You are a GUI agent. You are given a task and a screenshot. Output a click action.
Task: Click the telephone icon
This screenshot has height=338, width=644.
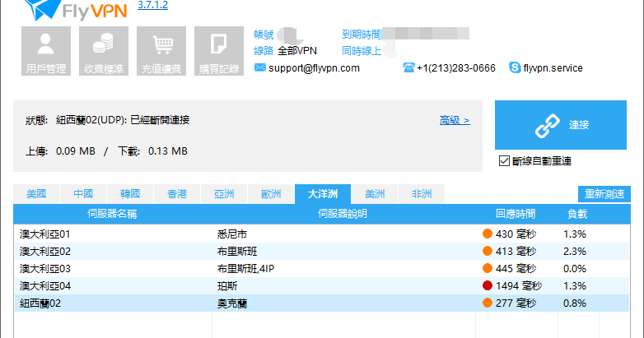(x=408, y=67)
